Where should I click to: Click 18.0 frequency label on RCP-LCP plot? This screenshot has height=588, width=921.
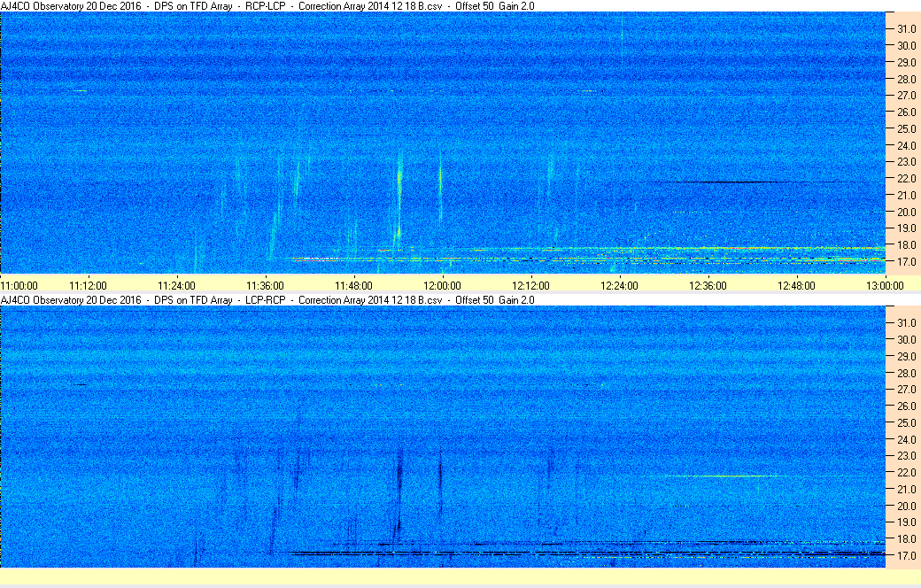906,245
